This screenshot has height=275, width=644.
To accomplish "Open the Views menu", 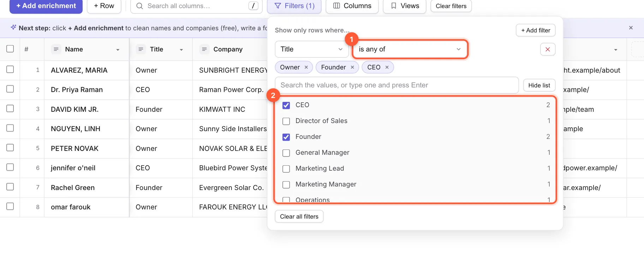I will 405,6.
